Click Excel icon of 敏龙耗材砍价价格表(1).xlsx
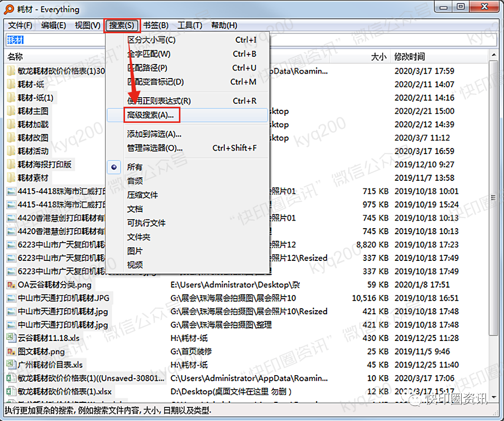 click(x=11, y=392)
